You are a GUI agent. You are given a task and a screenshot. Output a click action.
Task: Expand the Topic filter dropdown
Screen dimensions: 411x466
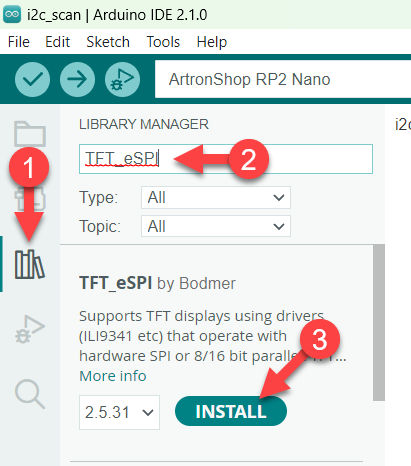[216, 226]
